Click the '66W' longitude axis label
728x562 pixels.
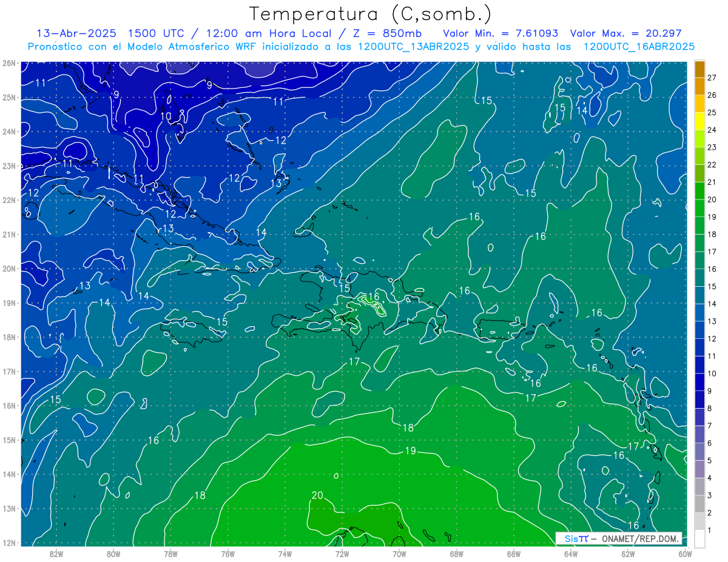[513, 554]
